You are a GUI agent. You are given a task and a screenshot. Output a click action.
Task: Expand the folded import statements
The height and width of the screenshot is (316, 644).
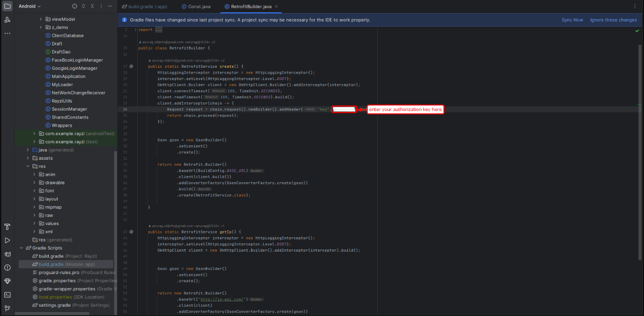point(159,30)
